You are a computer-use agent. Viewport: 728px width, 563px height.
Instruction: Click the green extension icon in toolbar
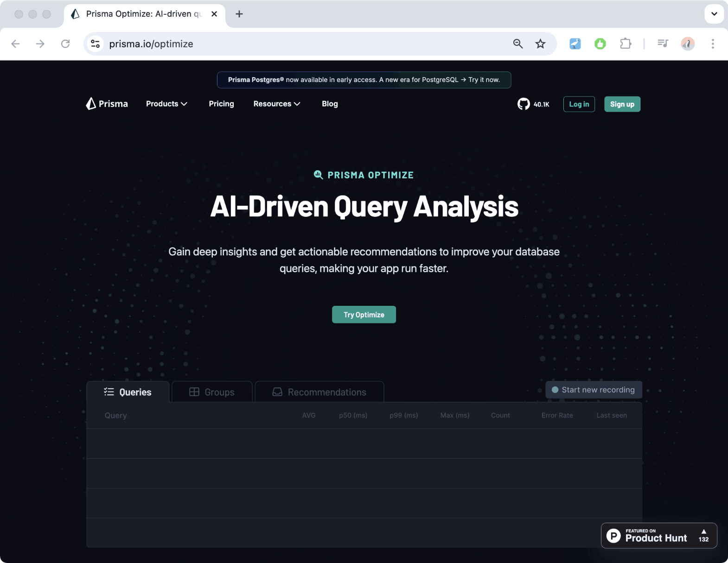[x=600, y=44]
